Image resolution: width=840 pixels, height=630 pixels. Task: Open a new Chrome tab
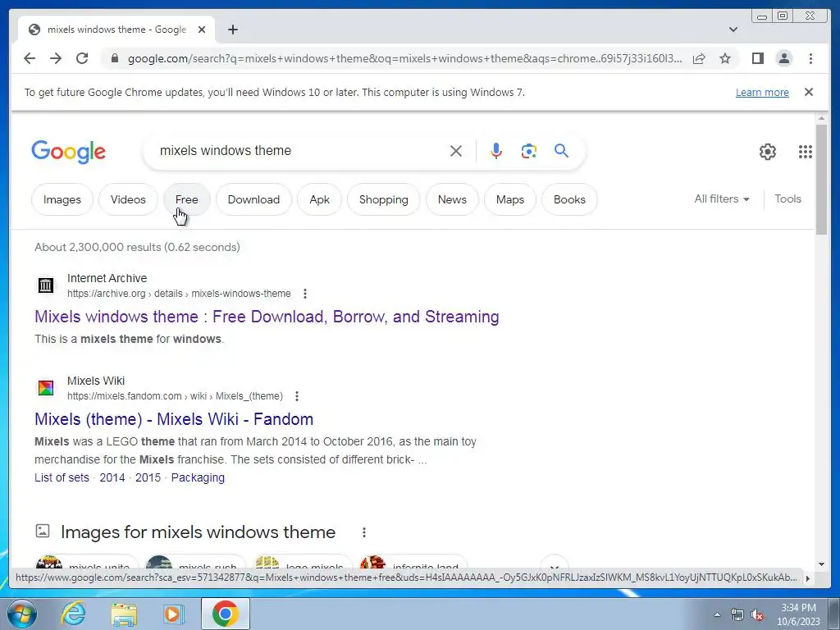pos(232,30)
